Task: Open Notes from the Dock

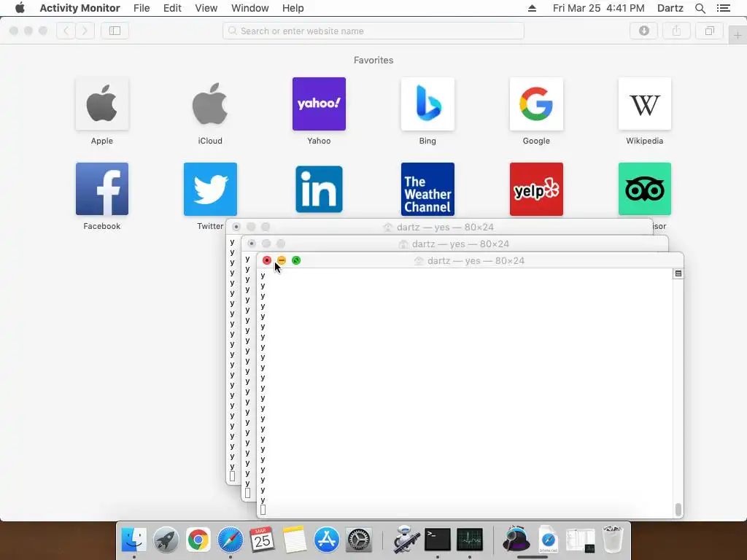Action: click(294, 540)
